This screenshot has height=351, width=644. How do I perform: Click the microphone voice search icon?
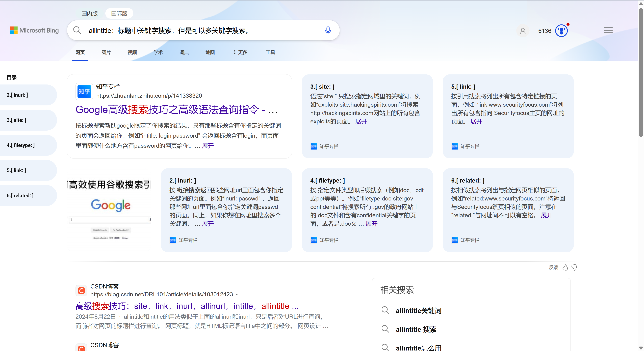coord(328,31)
